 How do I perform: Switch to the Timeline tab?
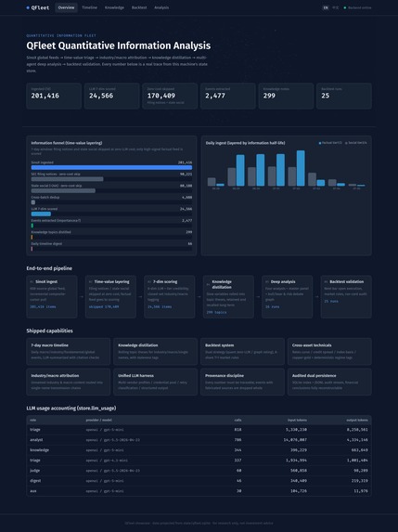coord(89,7)
